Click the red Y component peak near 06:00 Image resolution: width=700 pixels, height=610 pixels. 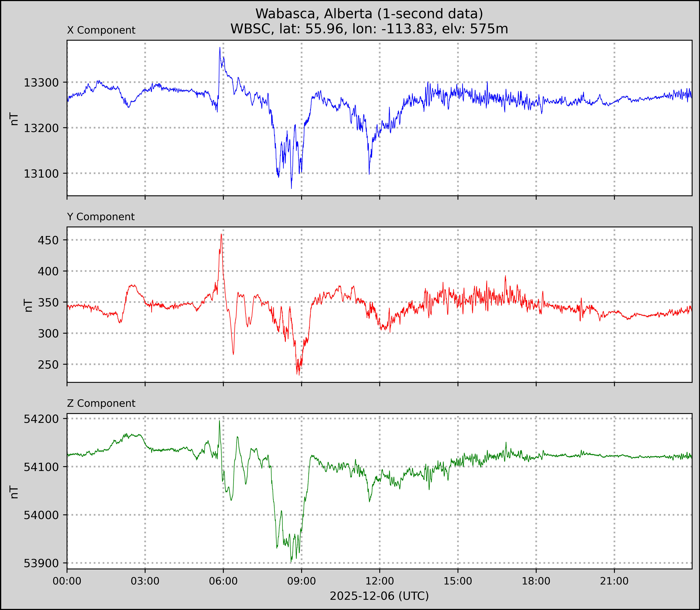(x=221, y=235)
